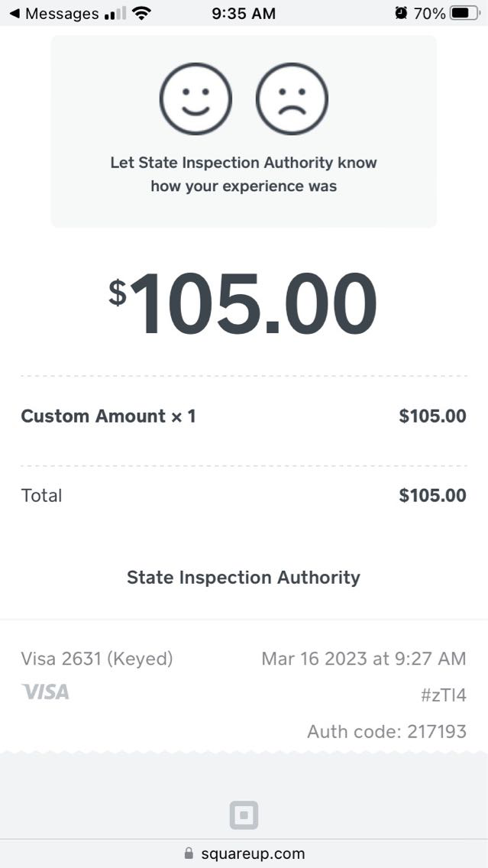488x868 pixels.
Task: Tap the Wi-Fi status icon
Action: (x=141, y=13)
